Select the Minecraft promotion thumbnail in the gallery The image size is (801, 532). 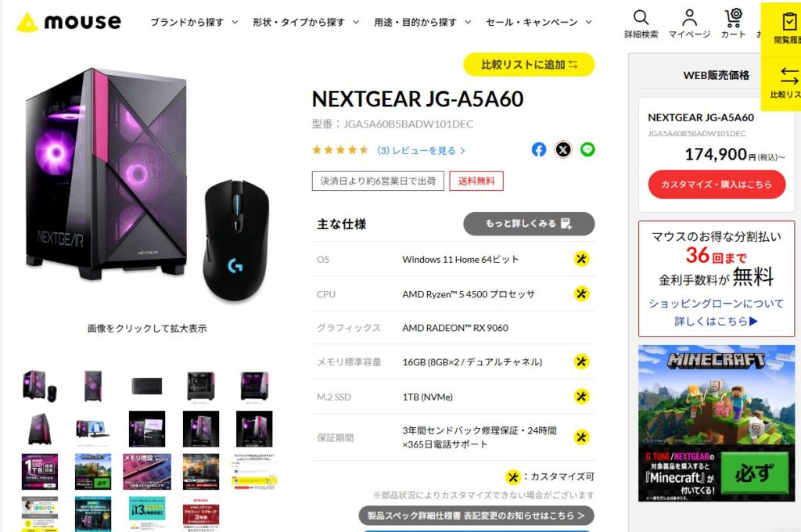[x=93, y=472]
